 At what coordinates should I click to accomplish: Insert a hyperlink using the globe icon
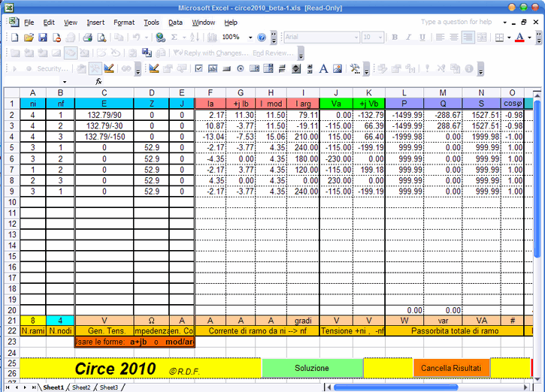click(x=160, y=37)
